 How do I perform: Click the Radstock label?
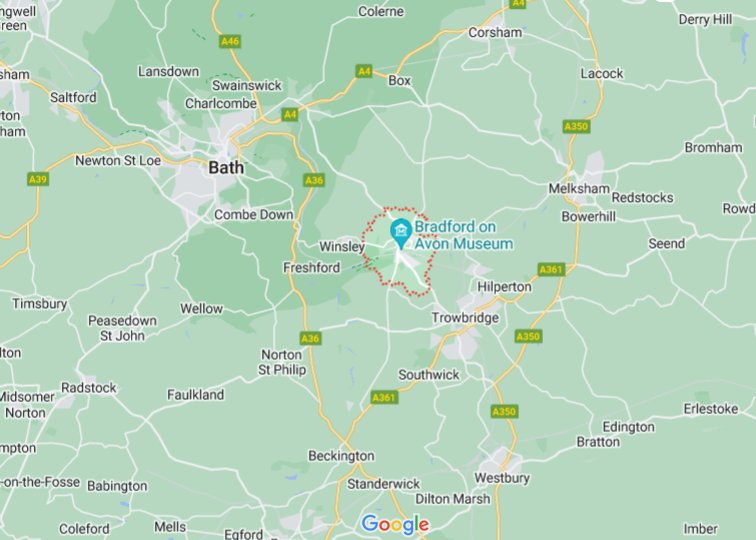(89, 388)
